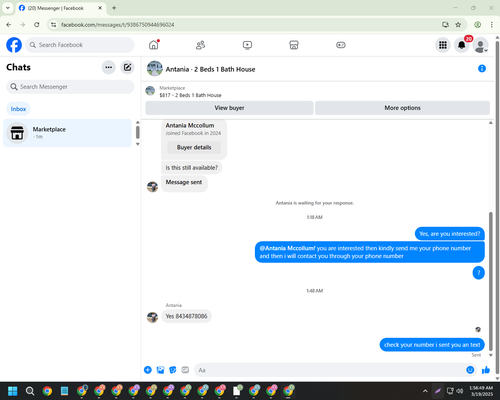The height and width of the screenshot is (400, 500).
Task: Click Antania Mccollum buyer name
Action: pos(190,126)
